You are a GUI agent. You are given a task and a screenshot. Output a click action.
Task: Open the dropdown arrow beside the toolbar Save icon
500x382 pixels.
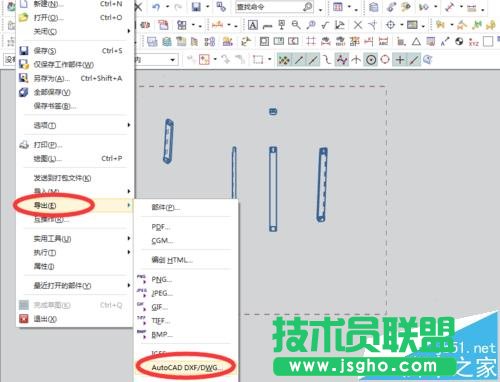tap(207, 7)
